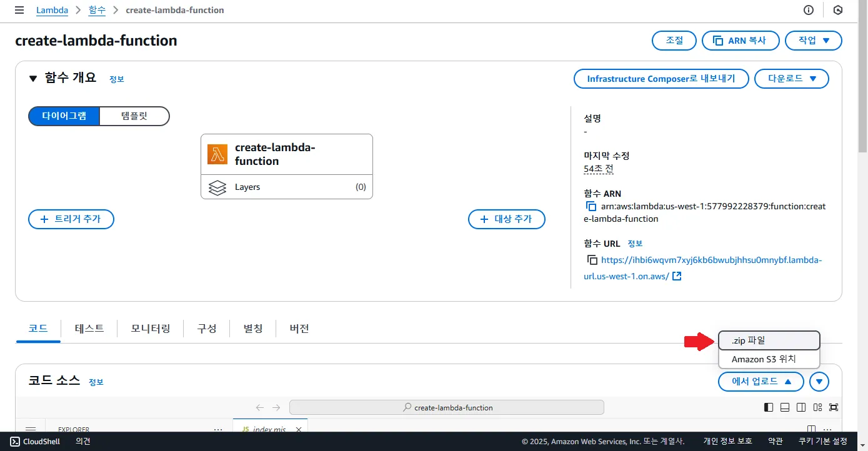Click the Layers stack icon
The height and width of the screenshot is (451, 868).
click(x=217, y=187)
